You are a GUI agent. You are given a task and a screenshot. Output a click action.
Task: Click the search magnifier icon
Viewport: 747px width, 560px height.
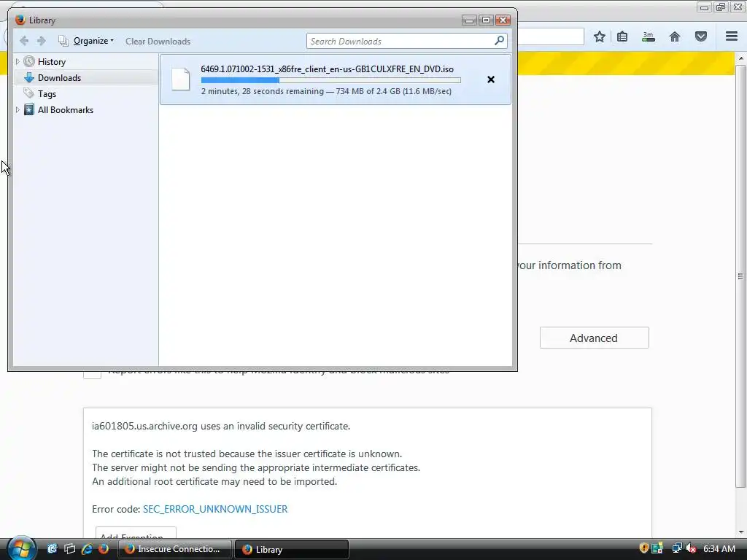pyautogui.click(x=499, y=41)
